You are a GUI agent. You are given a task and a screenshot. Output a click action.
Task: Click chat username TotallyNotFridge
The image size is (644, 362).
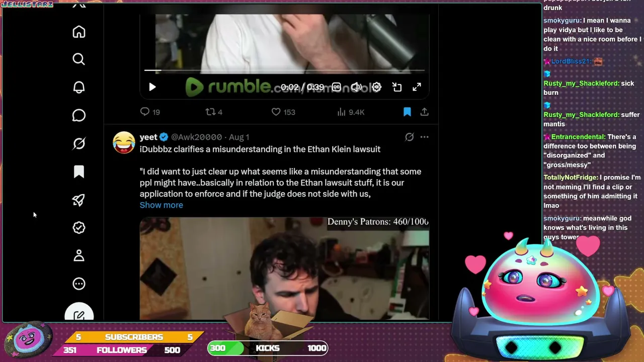point(571,177)
